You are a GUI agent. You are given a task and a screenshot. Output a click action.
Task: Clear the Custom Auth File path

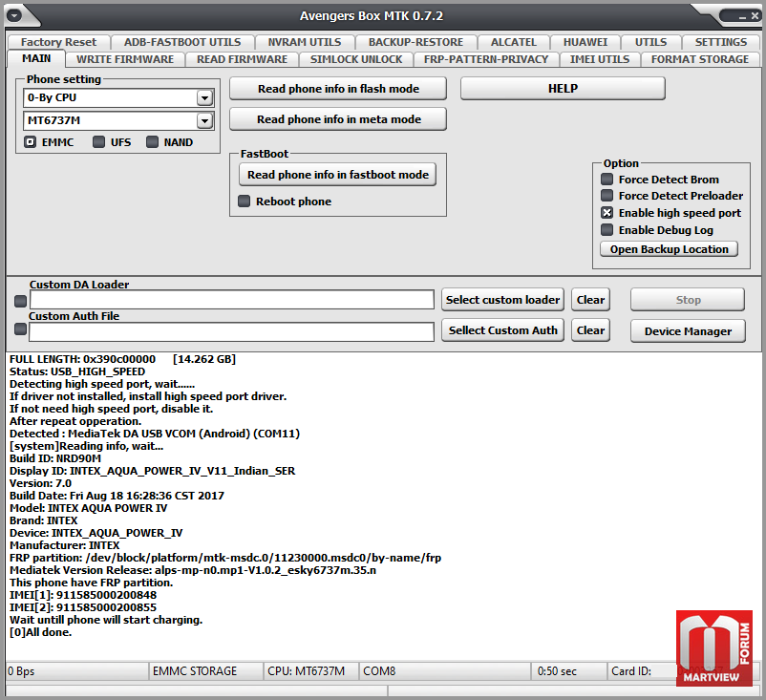tap(590, 330)
